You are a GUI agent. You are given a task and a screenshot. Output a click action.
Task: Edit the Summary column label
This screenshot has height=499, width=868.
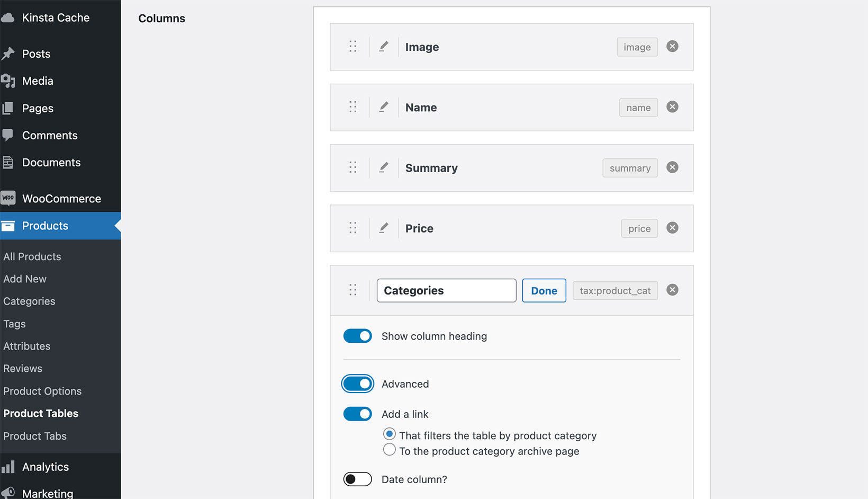pos(383,167)
